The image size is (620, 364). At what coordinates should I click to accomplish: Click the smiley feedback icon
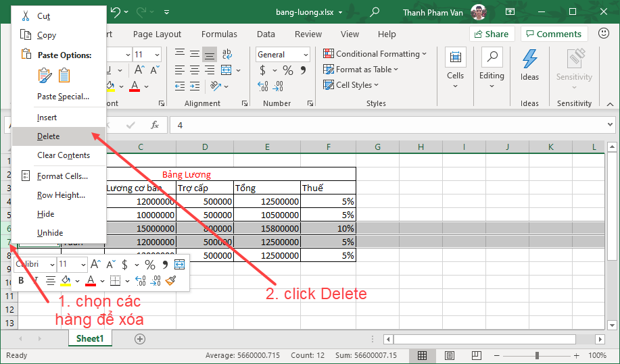(603, 33)
